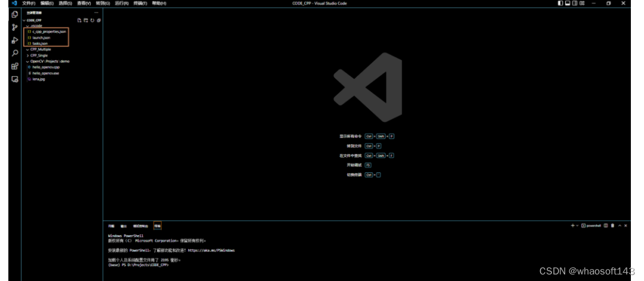Open the https://aka.ms/PSWindows link
Viewport: 644px width, 281px height.
(211, 250)
